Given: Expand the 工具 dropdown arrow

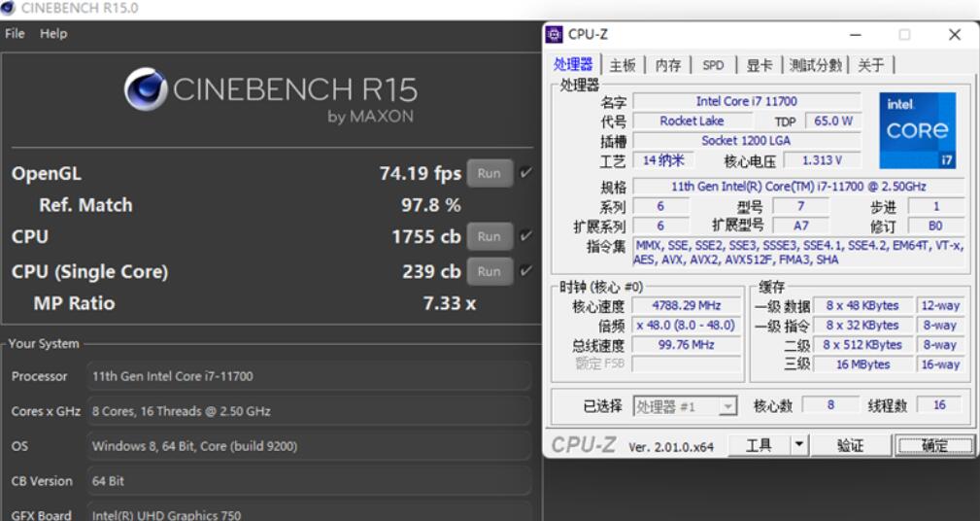Looking at the screenshot, I should coord(798,445).
